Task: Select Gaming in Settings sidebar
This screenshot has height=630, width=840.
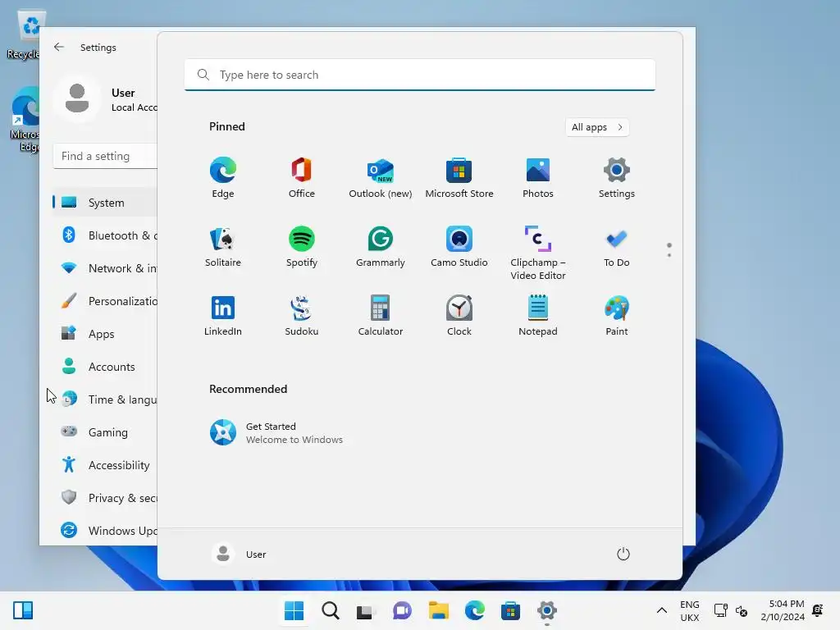Action: tap(105, 431)
